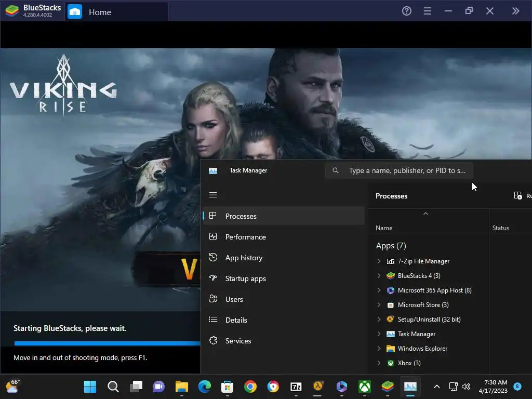Open taskbar Search
The height and width of the screenshot is (399, 532).
113,387
